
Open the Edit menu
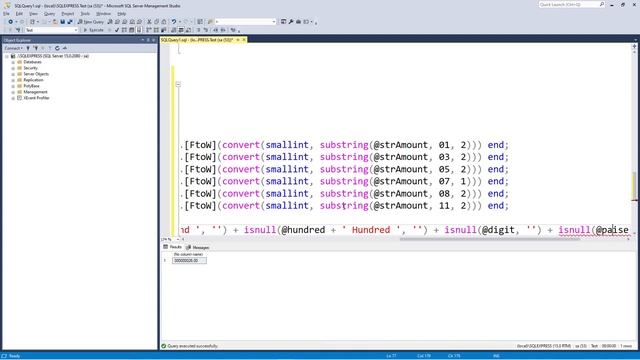pyautogui.click(x=19, y=13)
